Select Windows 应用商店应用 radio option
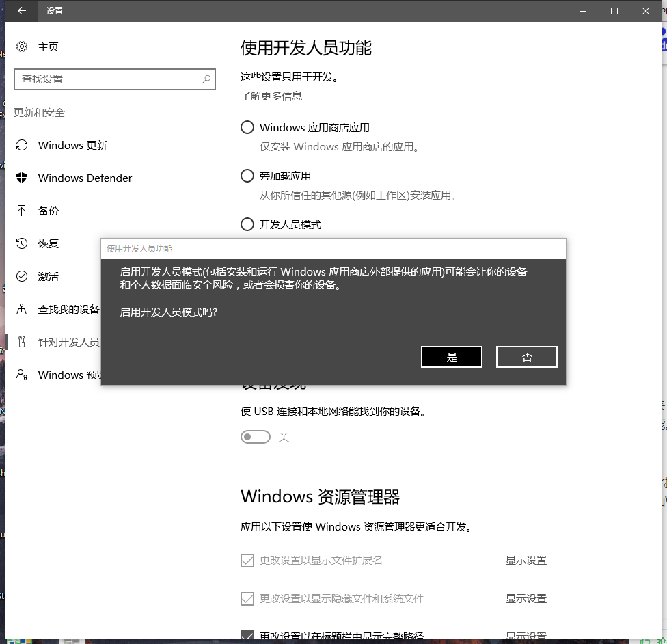This screenshot has height=644, width=667. click(247, 127)
